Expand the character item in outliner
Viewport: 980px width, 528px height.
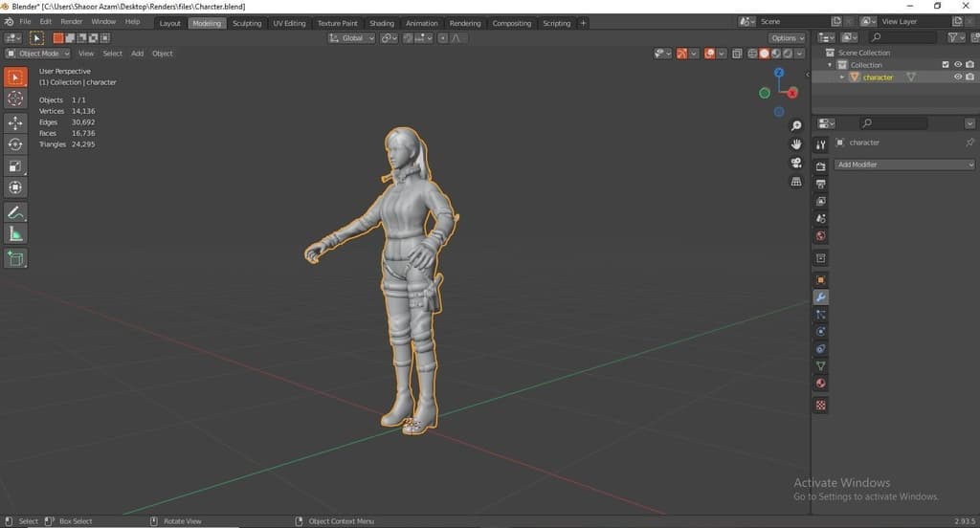[842, 77]
